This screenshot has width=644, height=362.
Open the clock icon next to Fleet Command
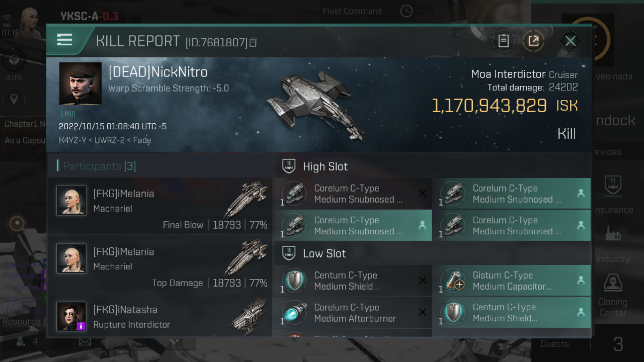pyautogui.click(x=406, y=11)
